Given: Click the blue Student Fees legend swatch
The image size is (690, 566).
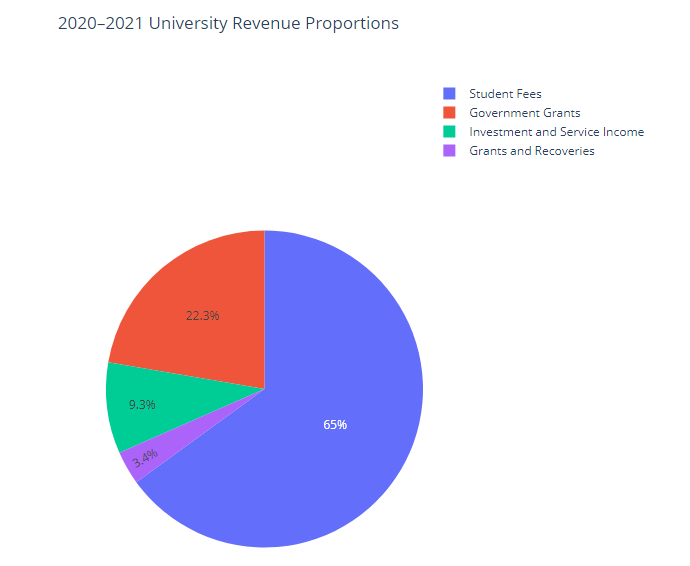Looking at the screenshot, I should [x=449, y=94].
